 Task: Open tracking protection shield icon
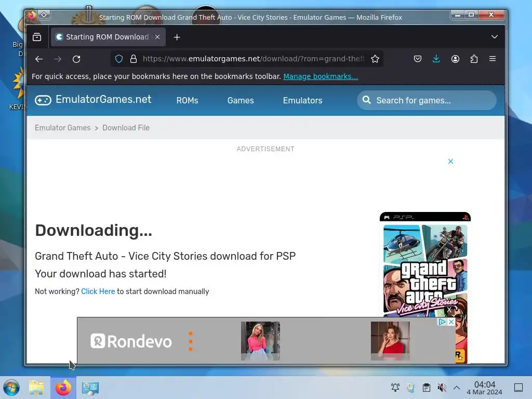click(119, 59)
